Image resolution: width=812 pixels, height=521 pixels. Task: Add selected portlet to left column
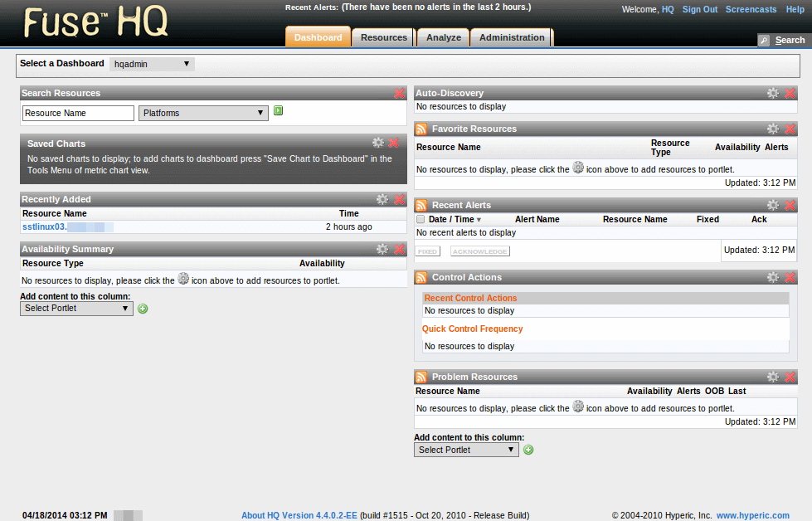click(143, 309)
